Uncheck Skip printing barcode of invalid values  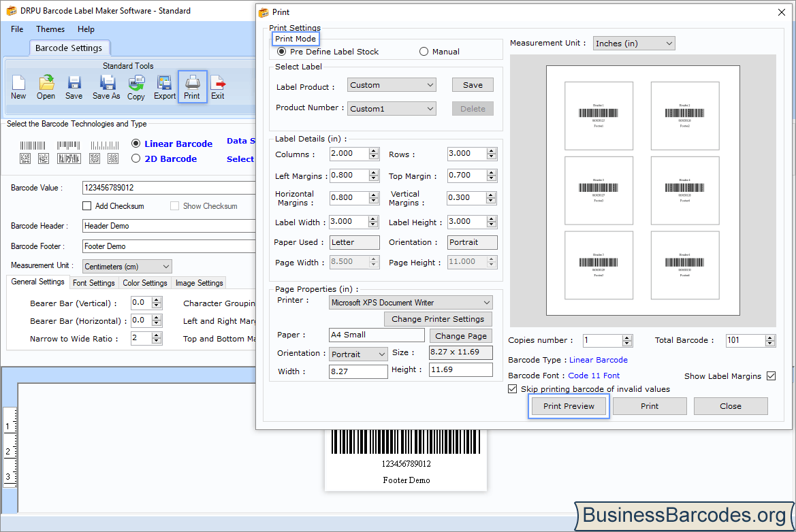[x=512, y=389]
